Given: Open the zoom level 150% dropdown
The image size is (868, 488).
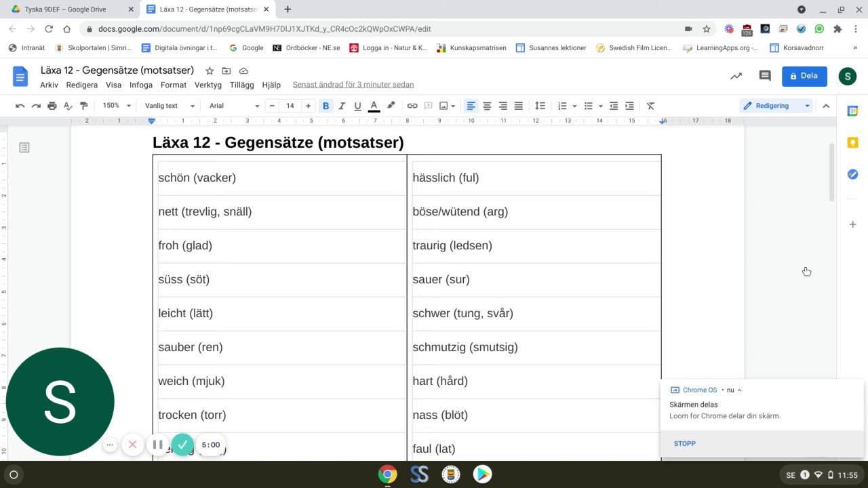Looking at the screenshot, I should coord(117,106).
